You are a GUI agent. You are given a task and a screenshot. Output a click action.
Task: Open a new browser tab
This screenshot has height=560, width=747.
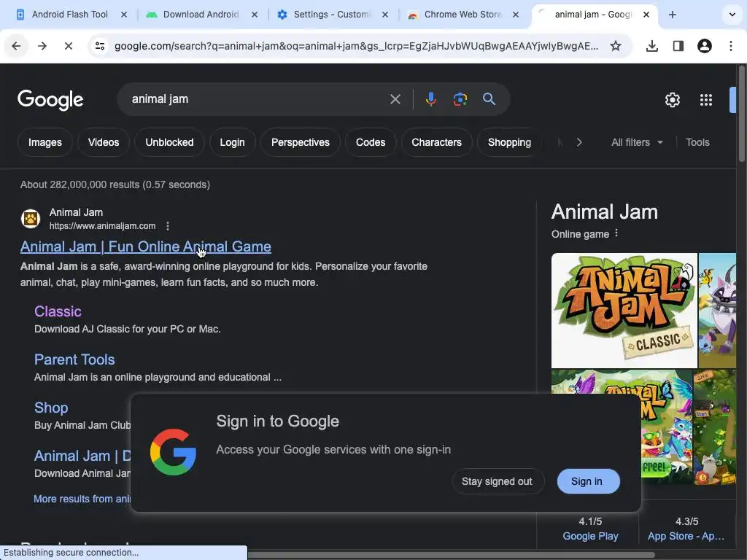coord(672,15)
